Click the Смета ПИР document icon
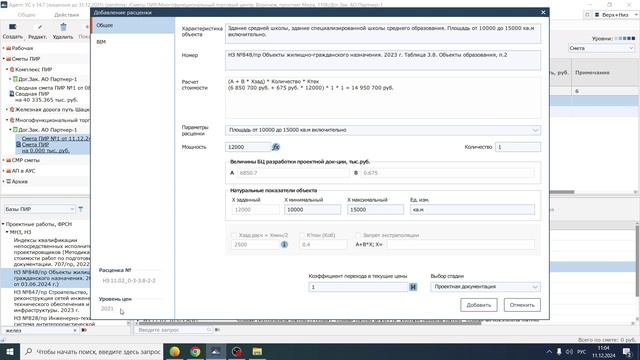This screenshot has width=640, height=360. [18, 144]
